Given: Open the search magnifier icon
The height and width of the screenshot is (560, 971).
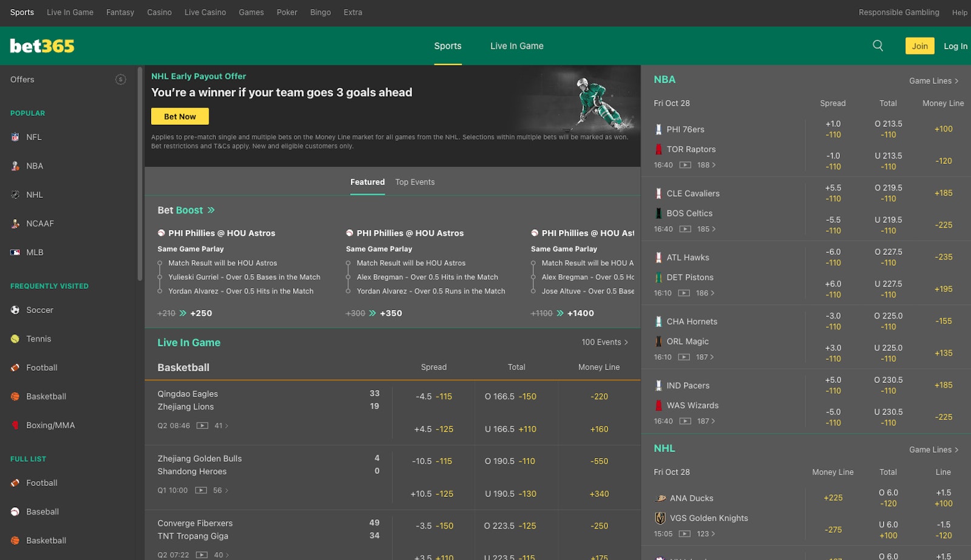Looking at the screenshot, I should (877, 46).
